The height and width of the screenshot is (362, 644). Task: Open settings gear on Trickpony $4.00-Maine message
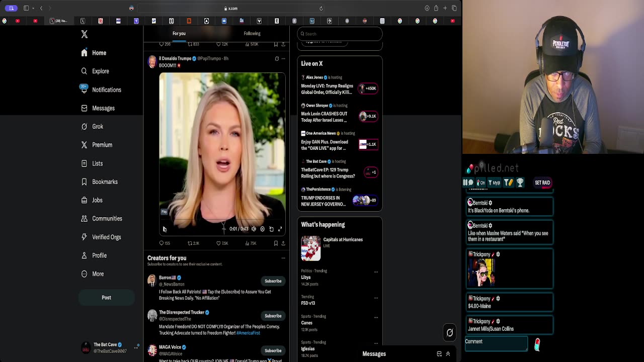(x=498, y=299)
